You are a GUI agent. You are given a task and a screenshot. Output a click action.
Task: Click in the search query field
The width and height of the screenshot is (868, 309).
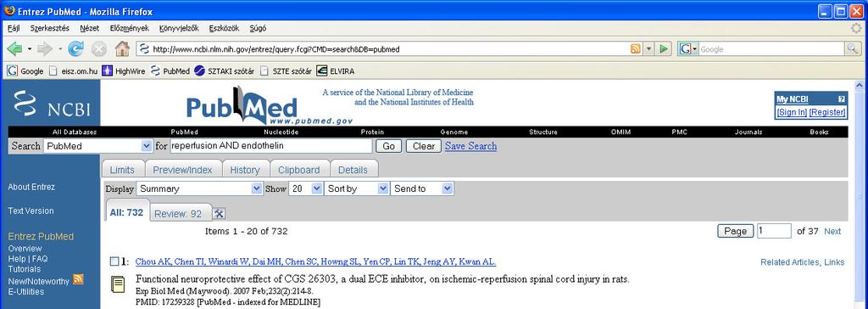(270, 146)
